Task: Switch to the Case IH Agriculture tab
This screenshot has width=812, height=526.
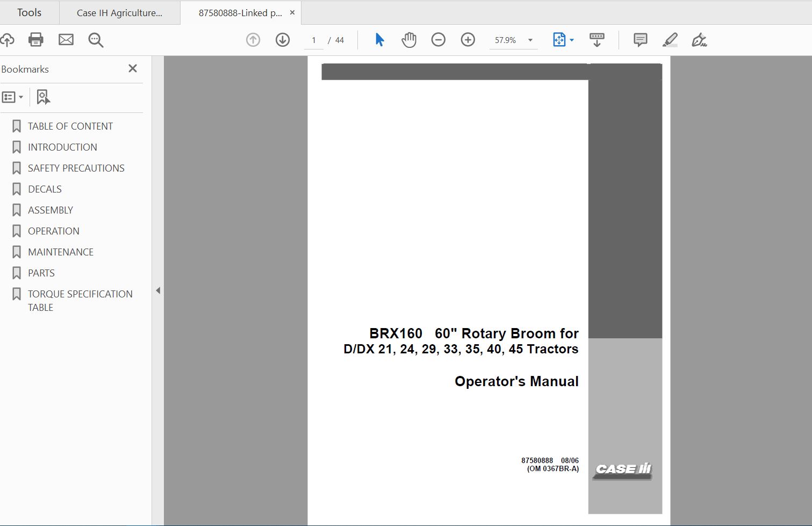Action: coord(119,13)
